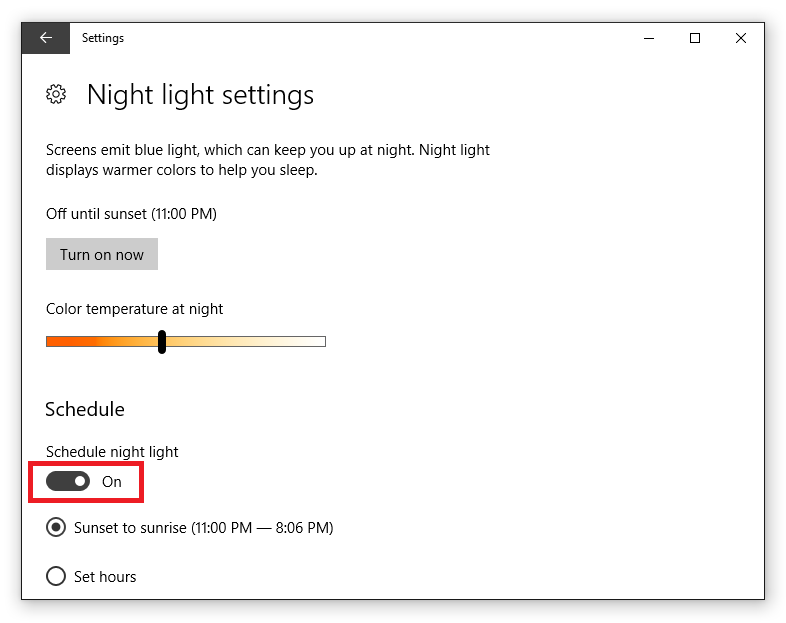Toggle the Schedule night light switch off
Screen dimensions: 786x623
click(68, 481)
